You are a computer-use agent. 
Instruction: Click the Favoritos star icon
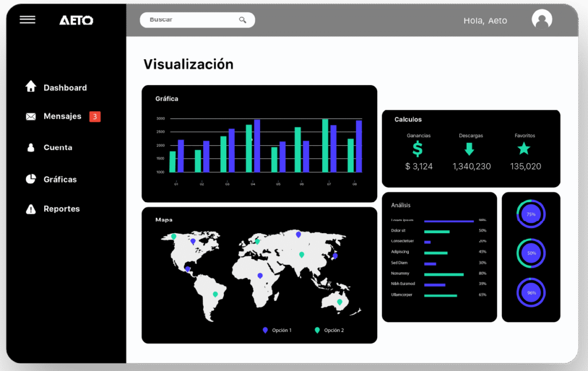click(524, 149)
